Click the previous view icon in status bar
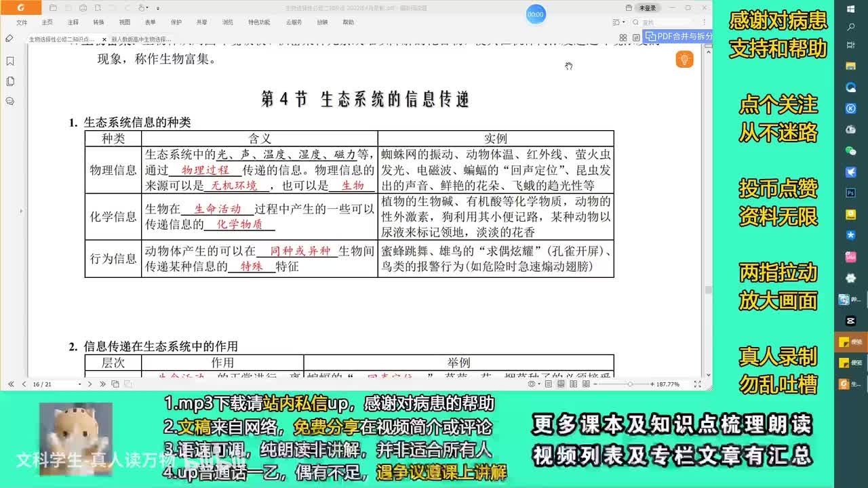Image resolution: width=868 pixels, height=488 pixels. [x=115, y=384]
